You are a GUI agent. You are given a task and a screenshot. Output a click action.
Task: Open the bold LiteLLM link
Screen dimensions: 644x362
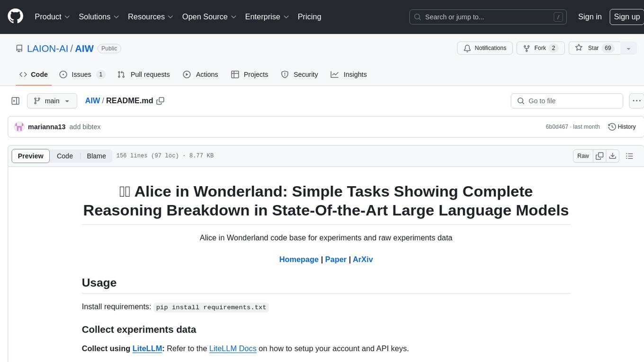147,348
